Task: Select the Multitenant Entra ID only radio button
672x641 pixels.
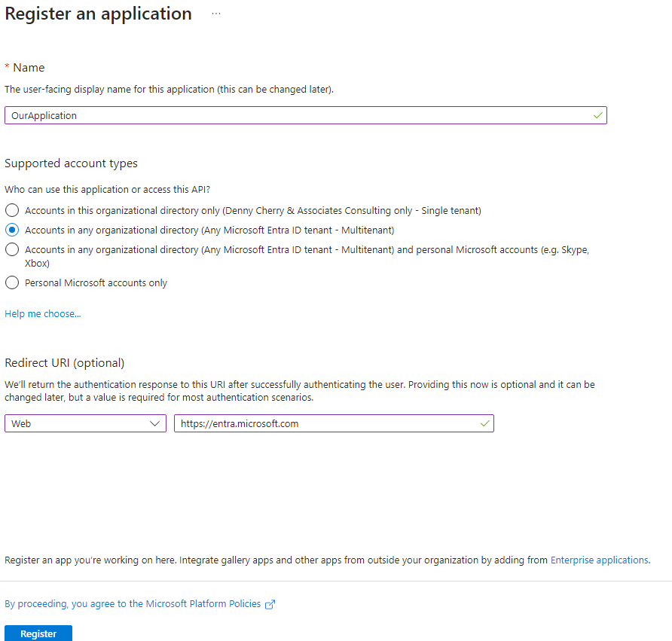Action: (12, 230)
